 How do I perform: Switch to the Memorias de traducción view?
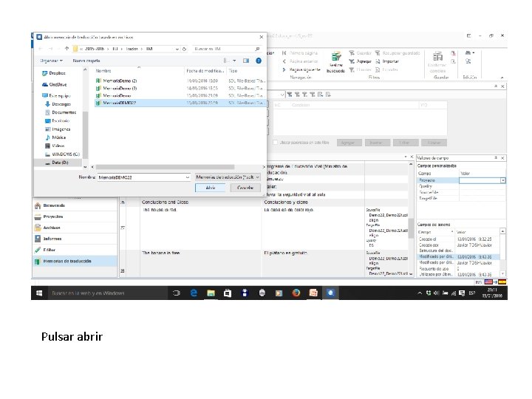pyautogui.click(x=67, y=261)
